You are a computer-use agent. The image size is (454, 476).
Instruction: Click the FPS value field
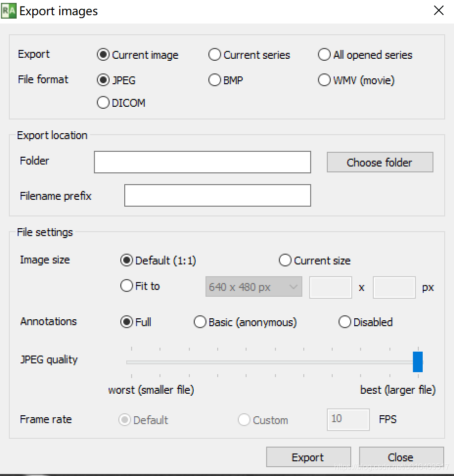click(x=348, y=420)
